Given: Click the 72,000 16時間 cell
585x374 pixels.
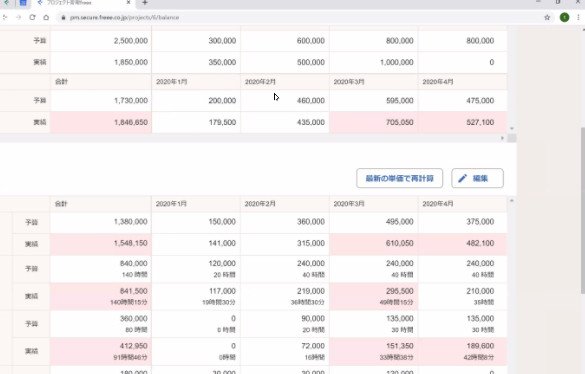Looking at the screenshot, I should point(285,352).
